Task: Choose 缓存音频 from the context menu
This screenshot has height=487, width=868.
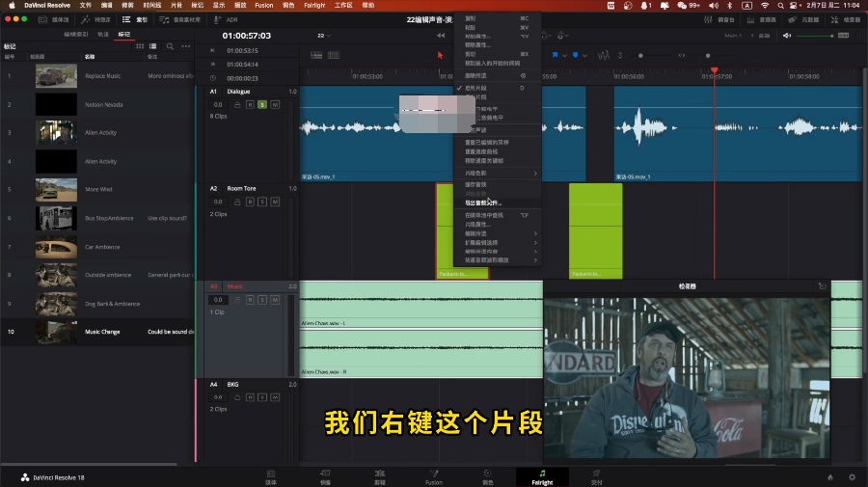Action: tap(497, 184)
